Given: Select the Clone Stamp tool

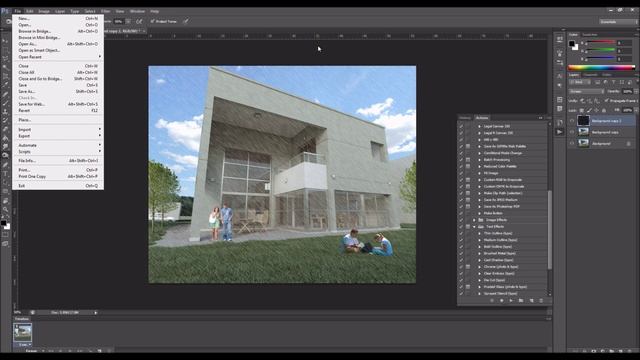Looking at the screenshot, I should (5, 111).
